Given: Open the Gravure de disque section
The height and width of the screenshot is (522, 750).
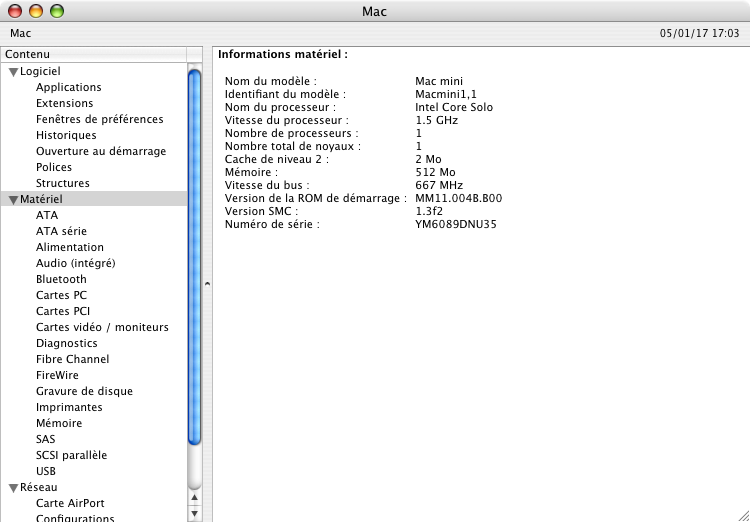Looking at the screenshot, I should (84, 391).
